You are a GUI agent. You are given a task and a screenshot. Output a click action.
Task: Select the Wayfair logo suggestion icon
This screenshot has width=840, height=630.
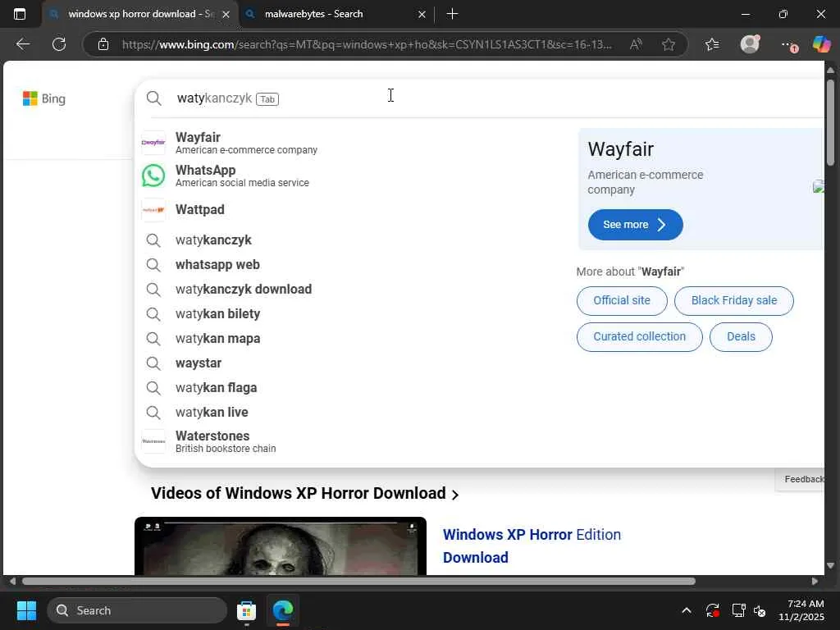[153, 143]
